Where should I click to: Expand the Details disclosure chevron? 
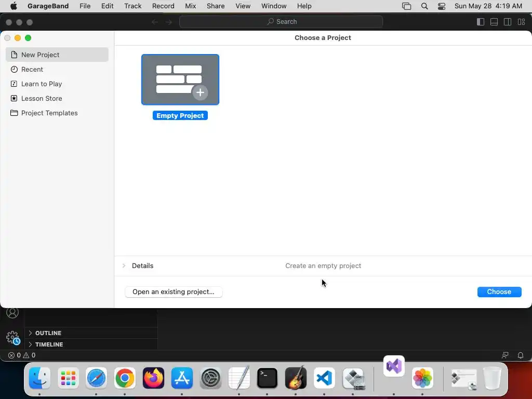click(x=124, y=265)
